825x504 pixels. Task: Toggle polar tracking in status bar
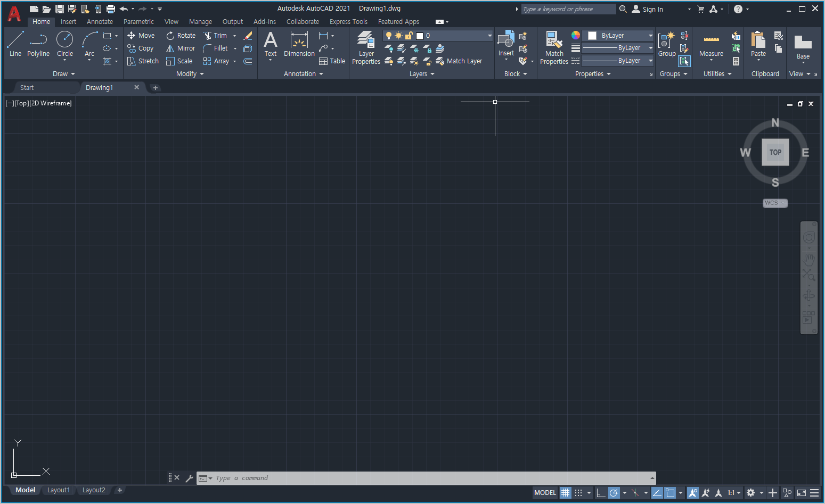click(614, 493)
